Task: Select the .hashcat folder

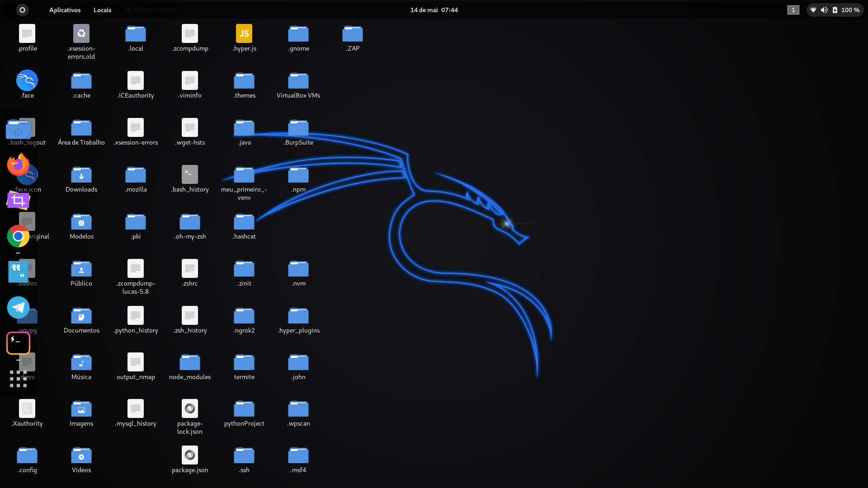Action: [244, 221]
